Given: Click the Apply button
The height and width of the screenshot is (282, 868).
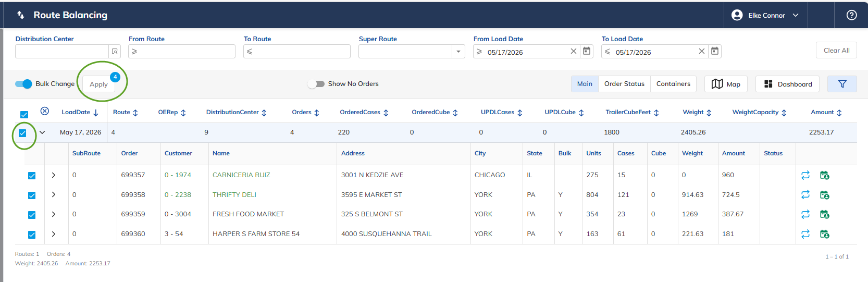Looking at the screenshot, I should click(x=98, y=84).
